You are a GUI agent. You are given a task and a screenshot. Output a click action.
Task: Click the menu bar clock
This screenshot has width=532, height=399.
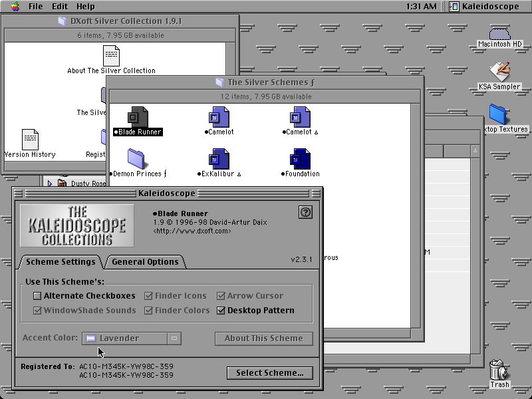point(421,7)
